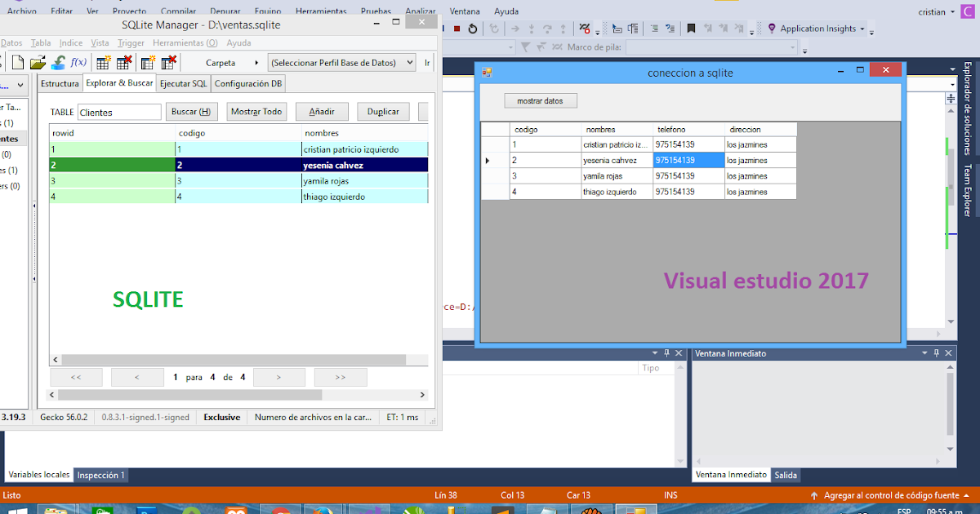Viewport: 980px width, 514px height.
Task: Toggle a bookmark in the editor toolbar
Action: pos(692,28)
